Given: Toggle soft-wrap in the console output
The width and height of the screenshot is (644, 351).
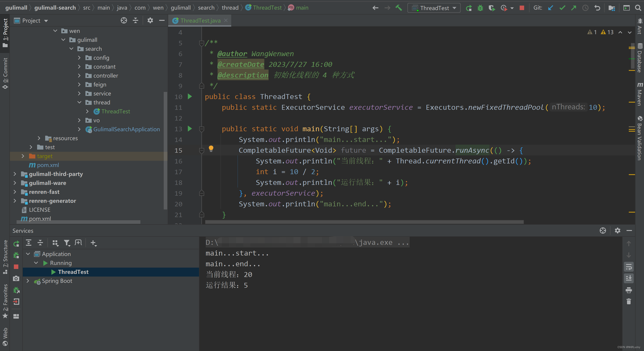Looking at the screenshot, I should [x=629, y=266].
